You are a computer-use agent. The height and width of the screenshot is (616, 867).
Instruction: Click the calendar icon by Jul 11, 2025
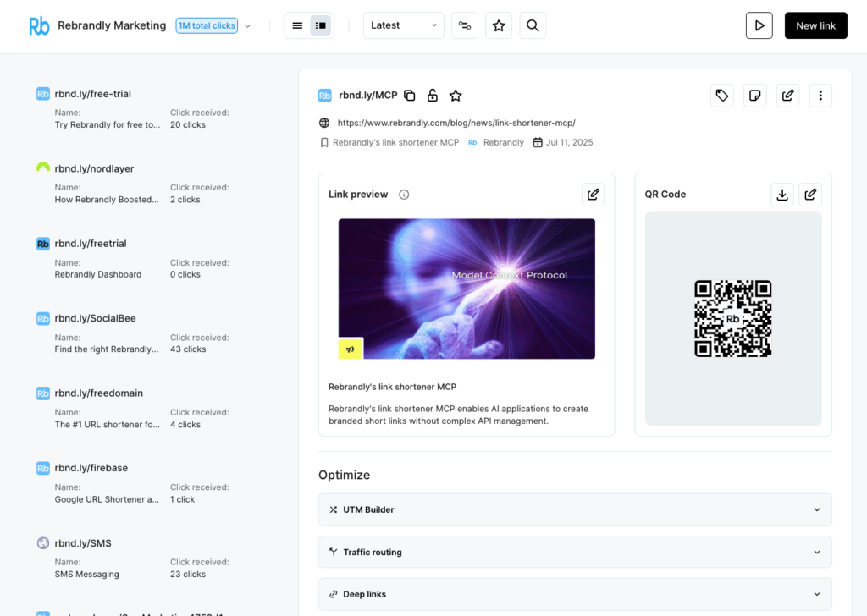[538, 142]
